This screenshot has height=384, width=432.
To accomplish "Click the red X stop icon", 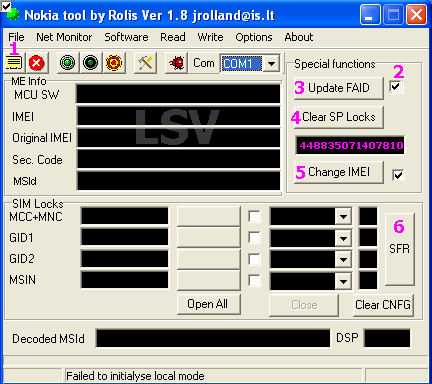I will pos(37,63).
